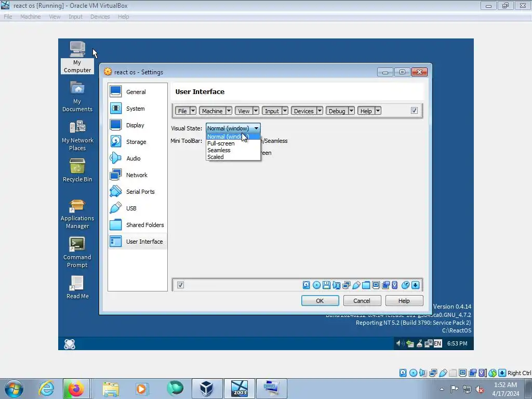The width and height of the screenshot is (532, 399).
Task: Click the Cancel button in Settings
Action: coord(362,301)
